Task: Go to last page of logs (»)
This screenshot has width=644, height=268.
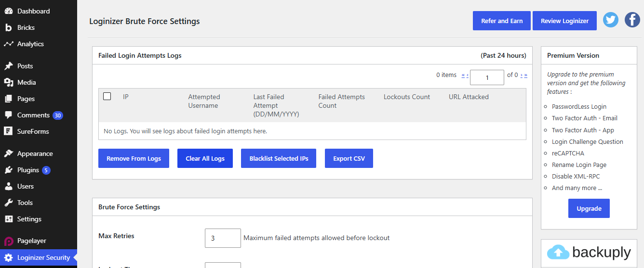Action: click(525, 75)
